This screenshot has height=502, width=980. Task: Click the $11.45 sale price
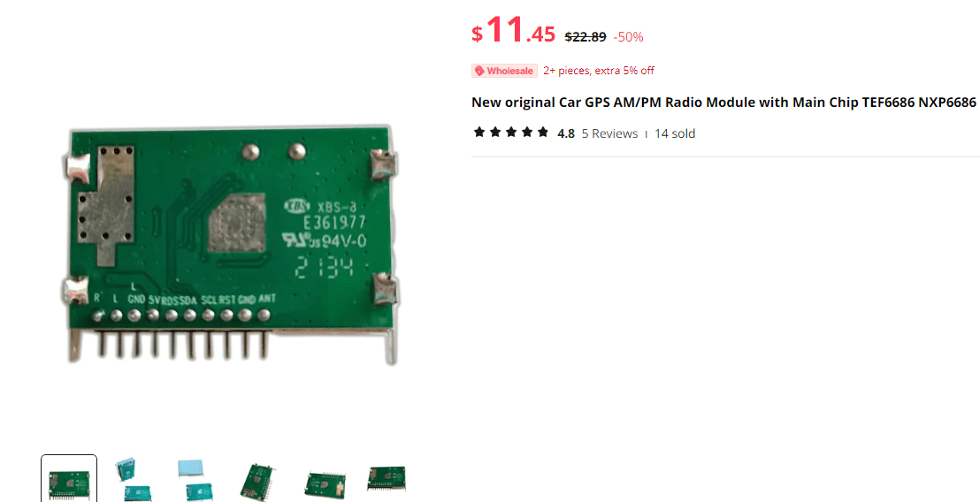click(x=513, y=30)
